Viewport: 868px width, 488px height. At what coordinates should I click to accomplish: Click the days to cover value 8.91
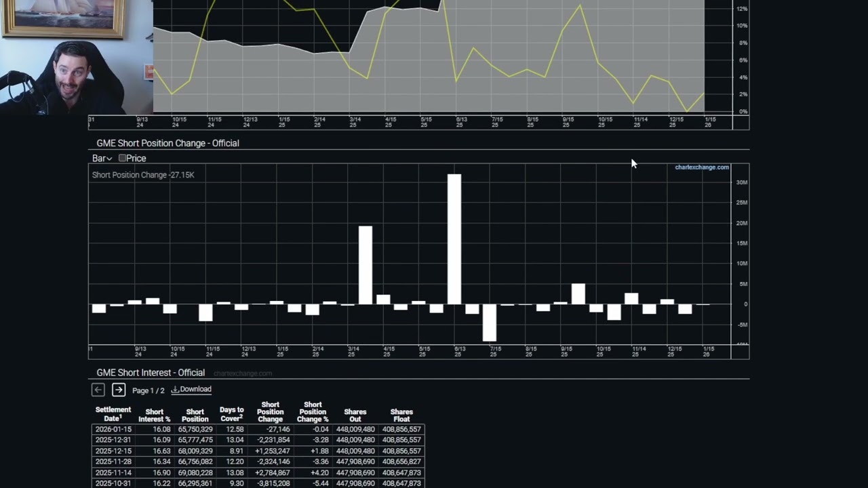[x=235, y=451]
